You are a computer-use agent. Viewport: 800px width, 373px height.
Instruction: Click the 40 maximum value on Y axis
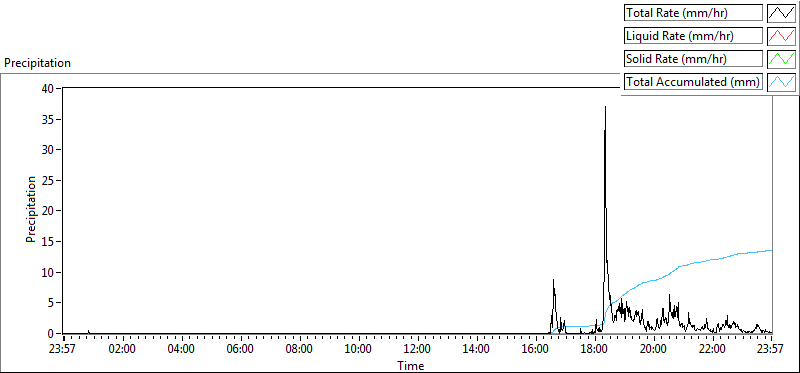[x=48, y=88]
